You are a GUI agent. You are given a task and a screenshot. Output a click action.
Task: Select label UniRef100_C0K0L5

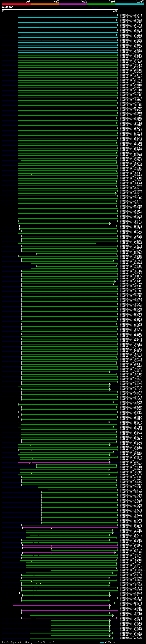[x=131, y=620]
